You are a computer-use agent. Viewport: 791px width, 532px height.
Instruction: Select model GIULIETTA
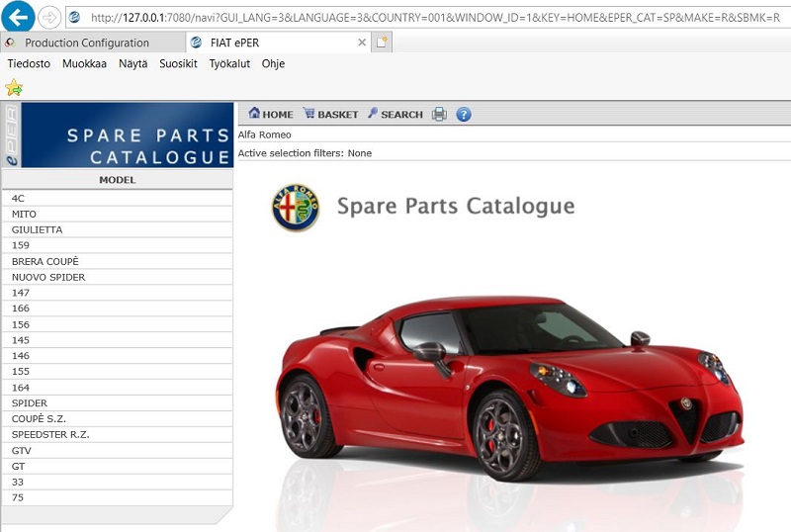117,229
